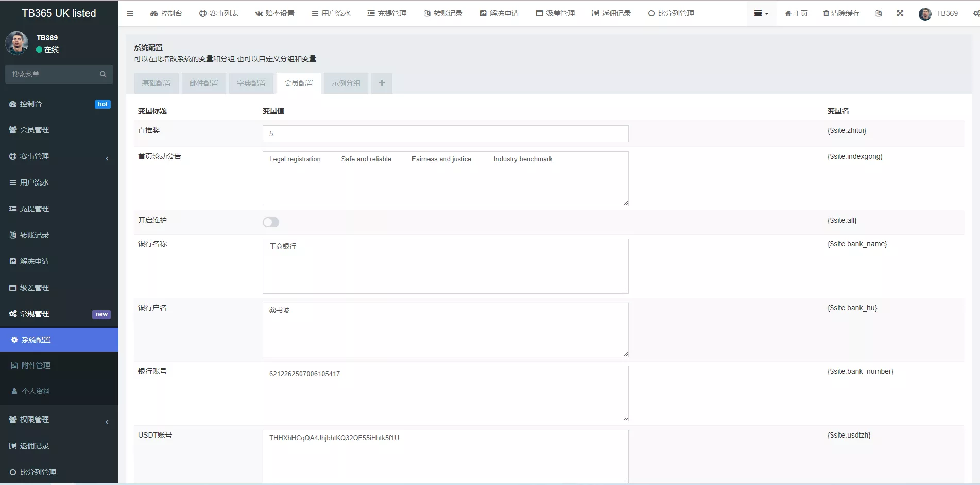Switch to the 字典配置 tab
The width and height of the screenshot is (980, 485).
251,83
